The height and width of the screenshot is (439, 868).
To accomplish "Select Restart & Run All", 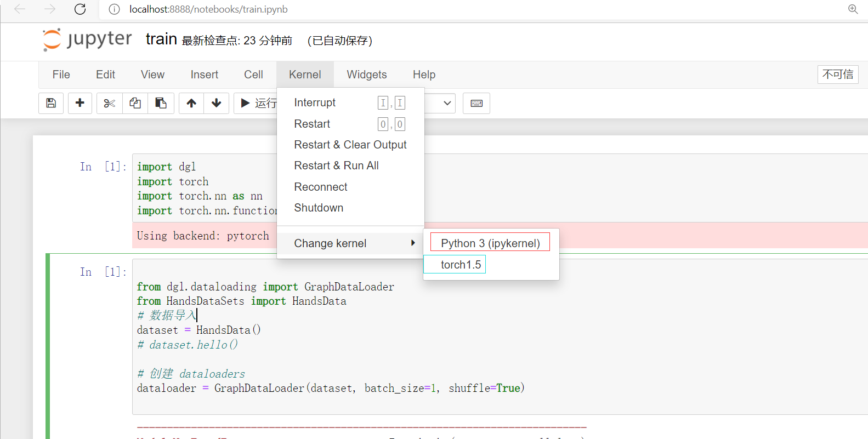I will [x=350, y=166].
